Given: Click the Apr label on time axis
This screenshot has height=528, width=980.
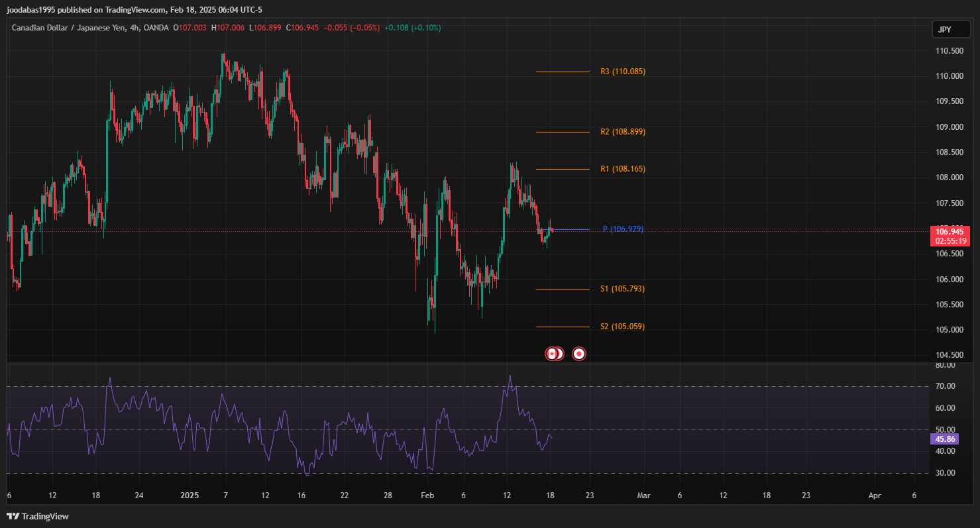Looking at the screenshot, I should tap(875, 496).
